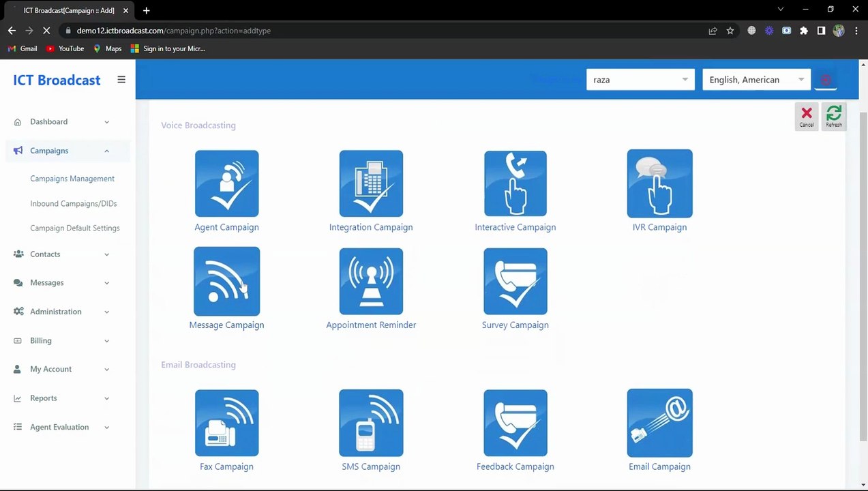Choose the Survey Campaign icon
Screen dimensions: 868x491
point(515,281)
